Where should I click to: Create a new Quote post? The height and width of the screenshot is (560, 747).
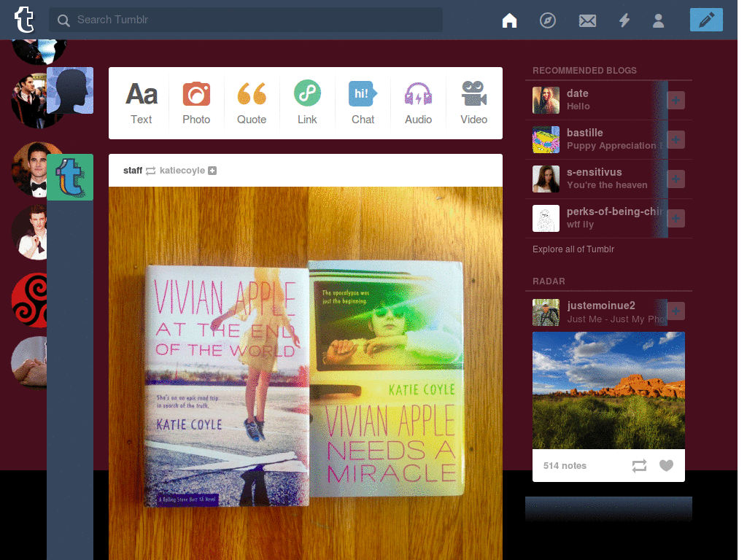(x=252, y=103)
